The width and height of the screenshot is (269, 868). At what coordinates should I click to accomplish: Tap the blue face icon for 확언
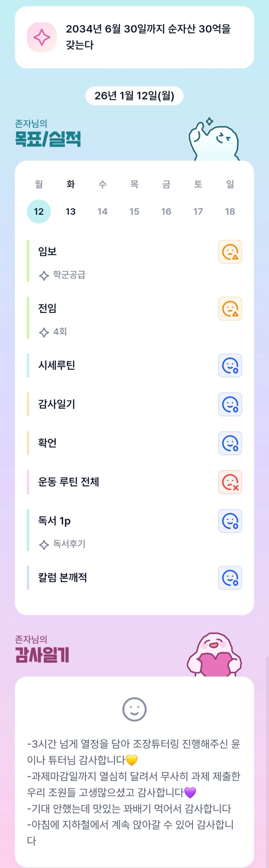[x=230, y=443]
